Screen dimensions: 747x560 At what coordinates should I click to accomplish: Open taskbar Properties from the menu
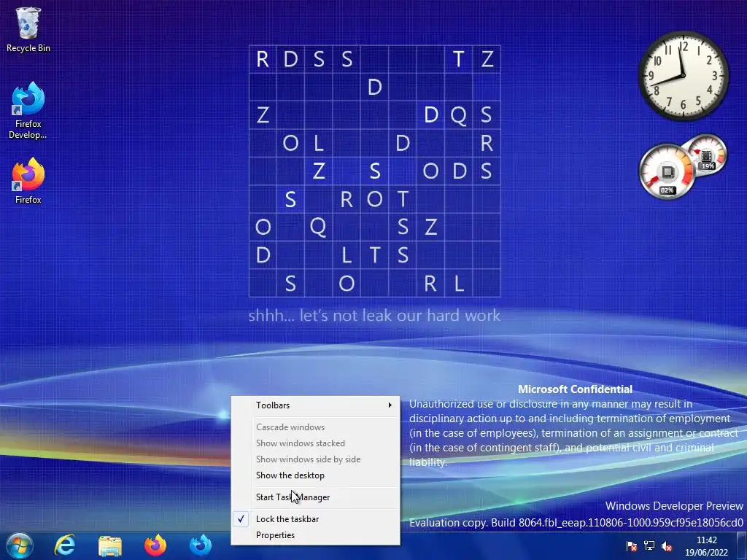pyautogui.click(x=315, y=535)
